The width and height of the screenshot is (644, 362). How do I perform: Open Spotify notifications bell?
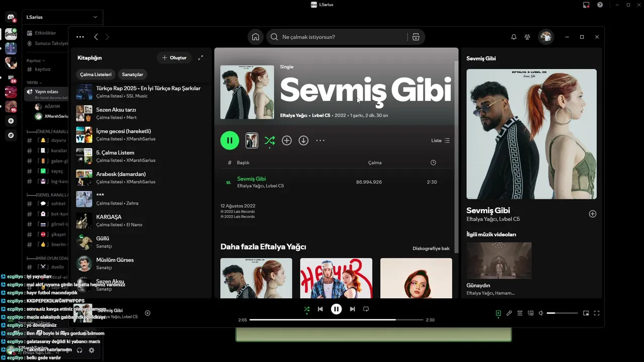[x=514, y=37]
